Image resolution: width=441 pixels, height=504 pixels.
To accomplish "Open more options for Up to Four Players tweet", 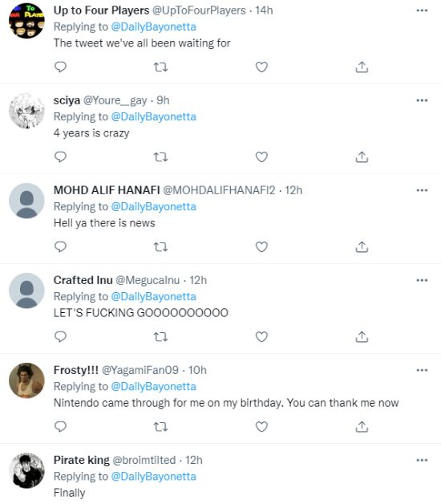I will 422,10.
